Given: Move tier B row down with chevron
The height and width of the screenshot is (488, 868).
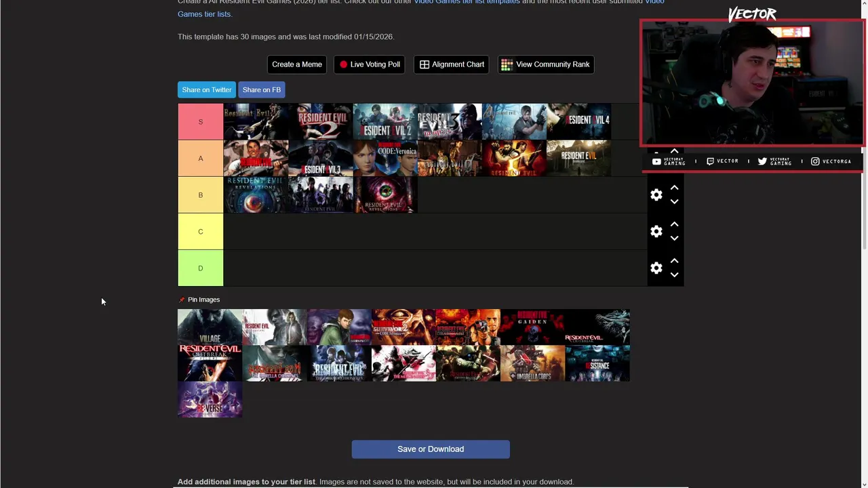Looking at the screenshot, I should (674, 202).
